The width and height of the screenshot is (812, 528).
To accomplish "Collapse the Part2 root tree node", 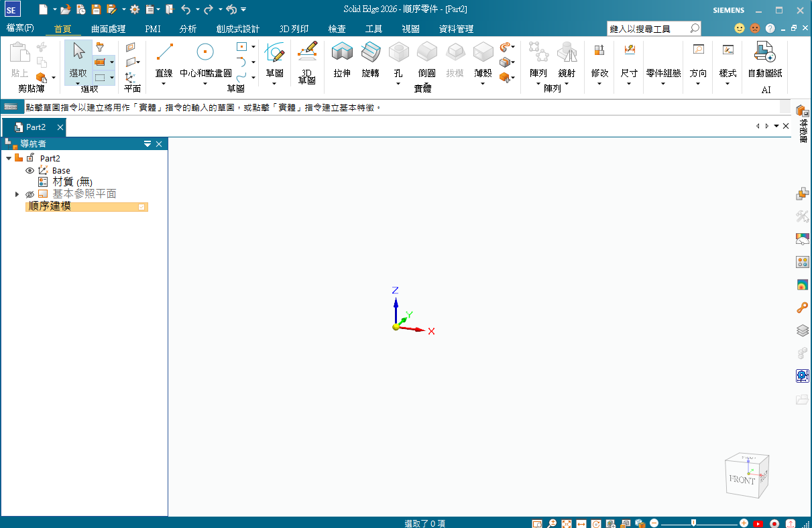I will tap(9, 158).
